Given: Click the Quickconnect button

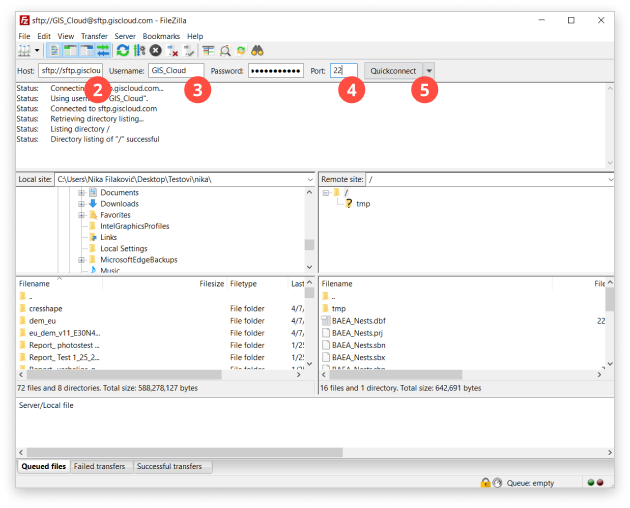Looking at the screenshot, I should [393, 71].
